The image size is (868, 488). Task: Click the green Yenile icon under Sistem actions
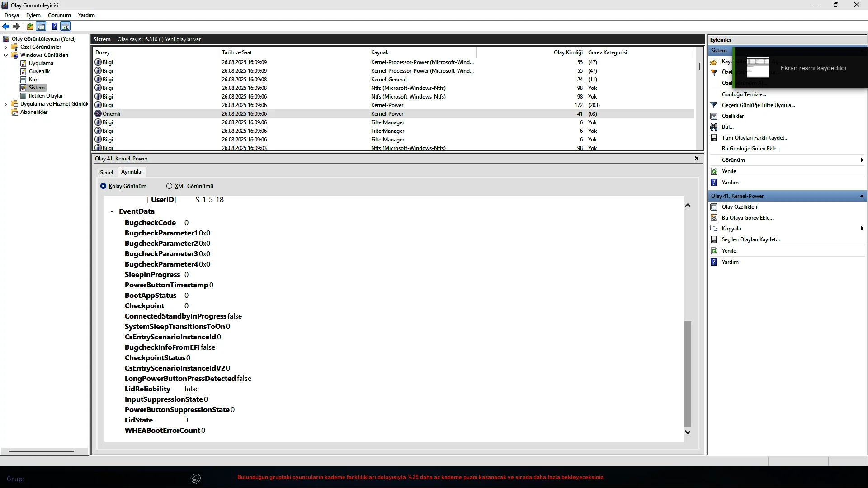coord(714,171)
